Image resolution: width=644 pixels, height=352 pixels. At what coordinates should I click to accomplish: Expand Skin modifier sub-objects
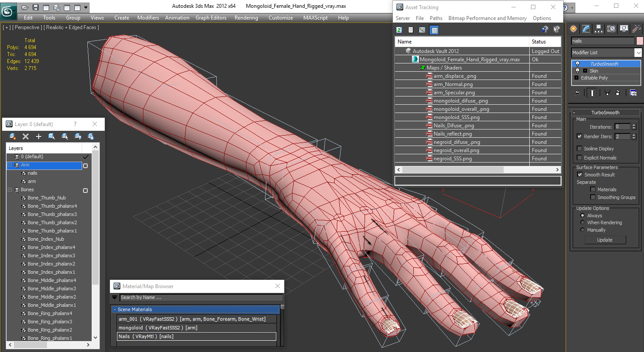(585, 71)
